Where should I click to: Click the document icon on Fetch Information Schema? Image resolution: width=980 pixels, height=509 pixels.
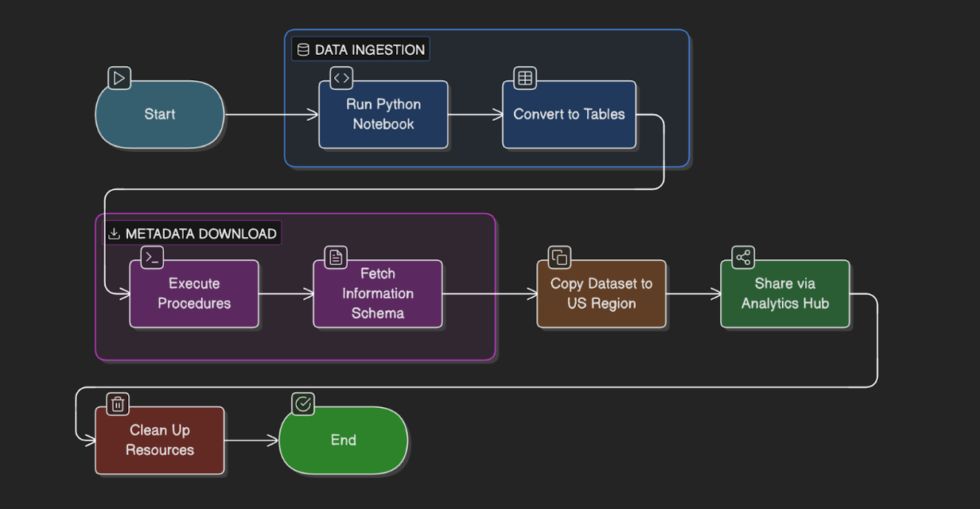pyautogui.click(x=336, y=257)
